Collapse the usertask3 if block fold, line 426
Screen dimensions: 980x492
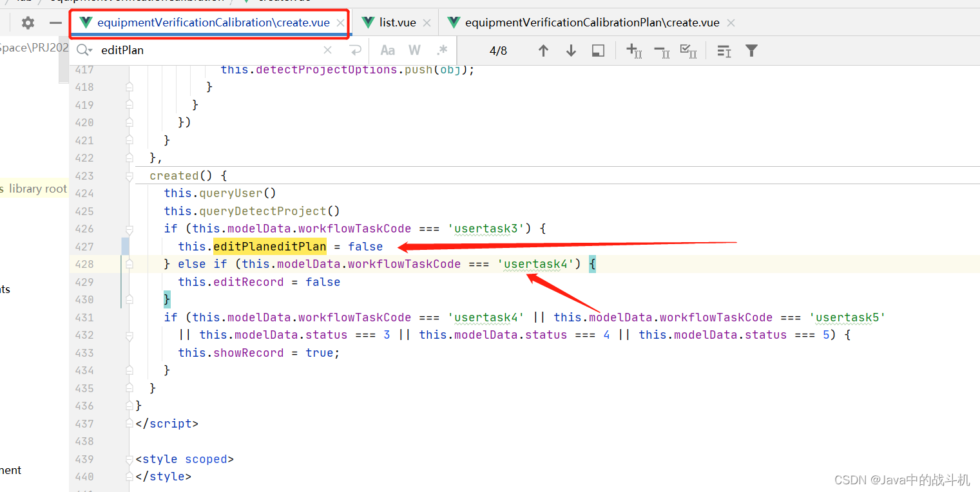click(130, 229)
